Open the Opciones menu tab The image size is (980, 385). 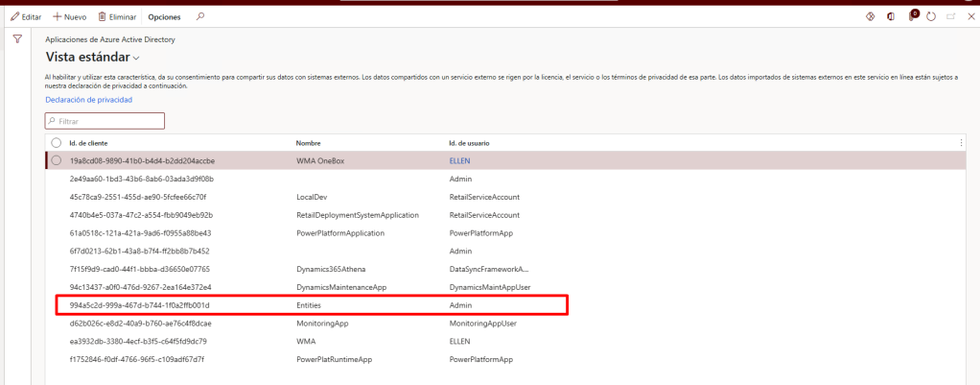click(x=164, y=16)
